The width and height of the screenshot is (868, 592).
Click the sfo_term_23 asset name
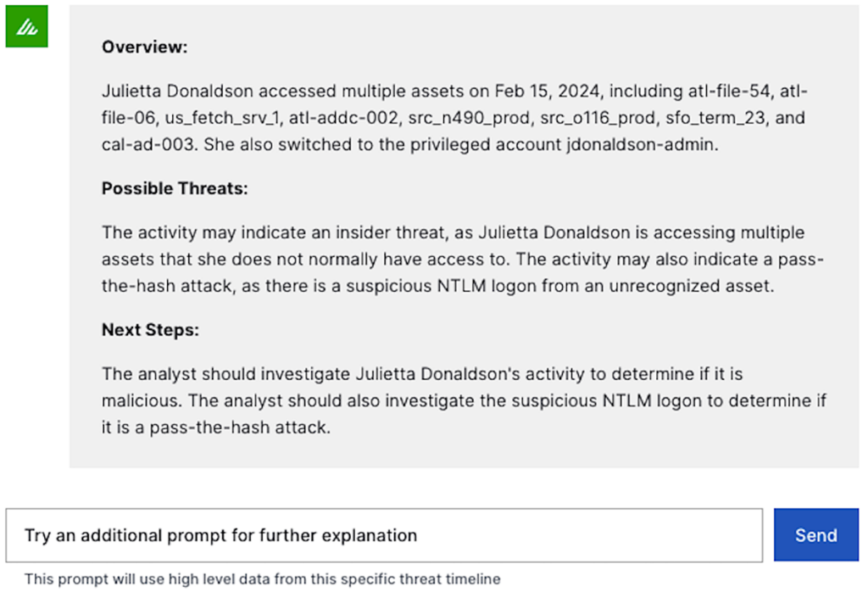[655, 118]
